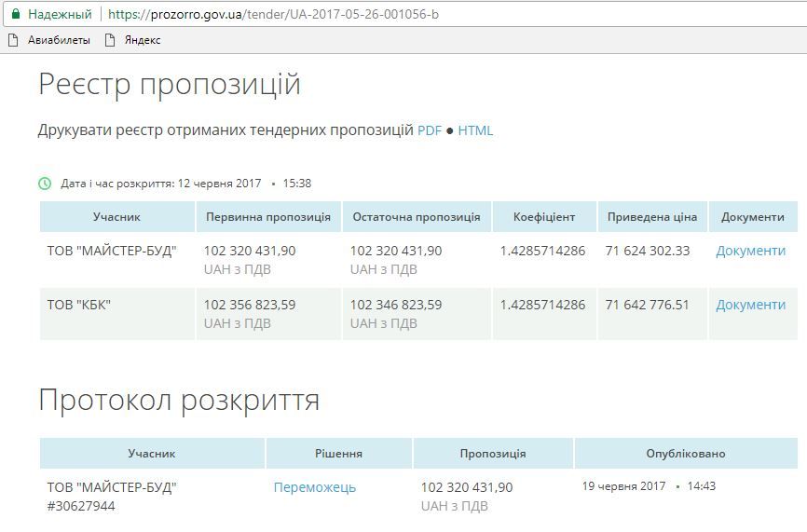Click the adjusted price 71 642 776.51

647,305
